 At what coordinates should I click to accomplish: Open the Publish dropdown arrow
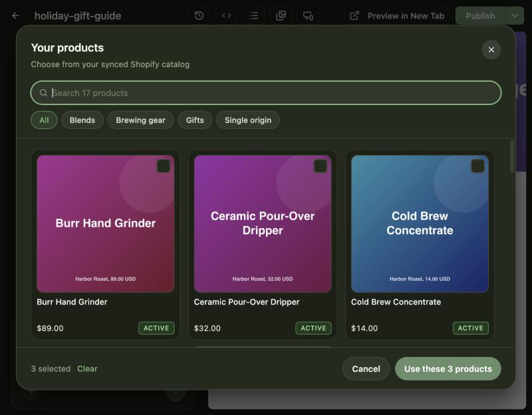515,15
